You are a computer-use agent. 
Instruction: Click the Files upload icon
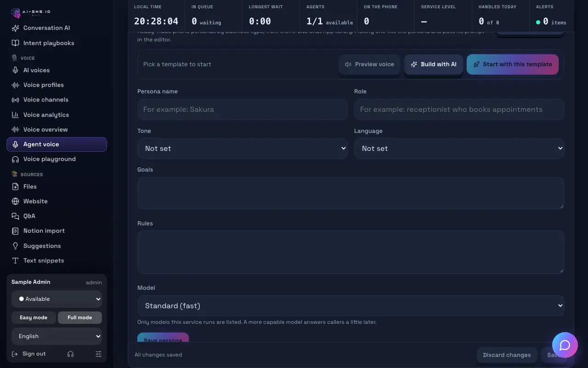pos(15,187)
